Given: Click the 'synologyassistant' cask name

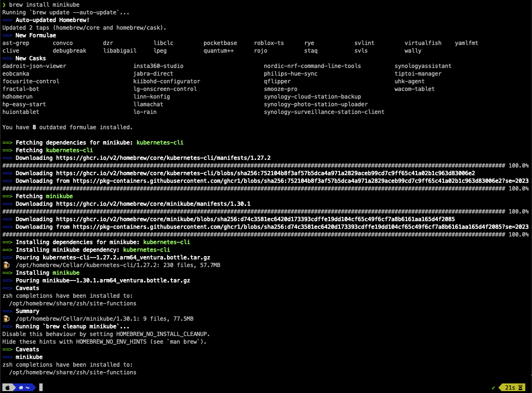Looking at the screenshot, I should pos(423,66).
